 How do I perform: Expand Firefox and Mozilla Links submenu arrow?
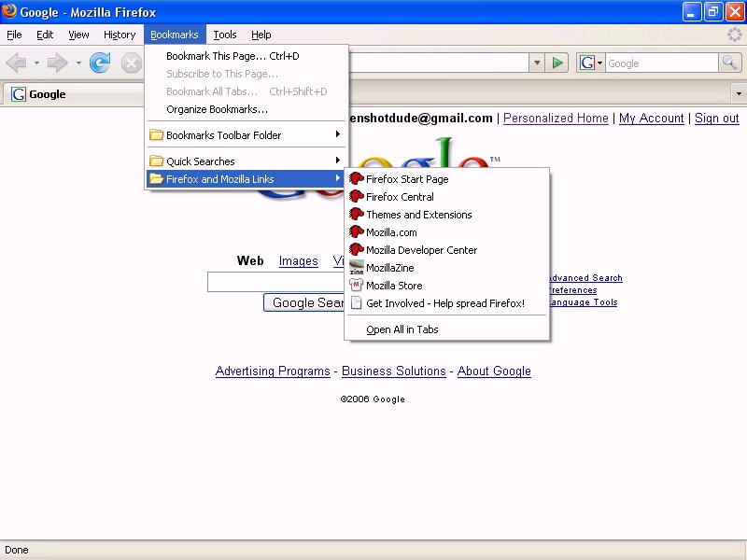tap(337, 178)
